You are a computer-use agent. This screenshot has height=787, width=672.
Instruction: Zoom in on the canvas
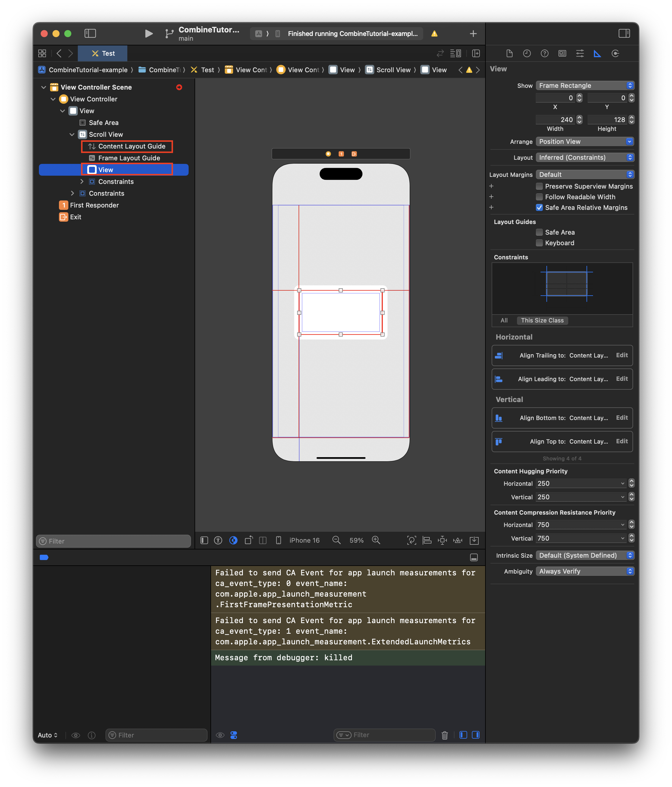376,540
